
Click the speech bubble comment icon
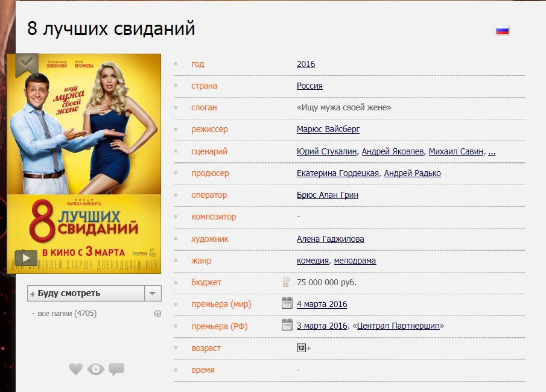tap(116, 369)
